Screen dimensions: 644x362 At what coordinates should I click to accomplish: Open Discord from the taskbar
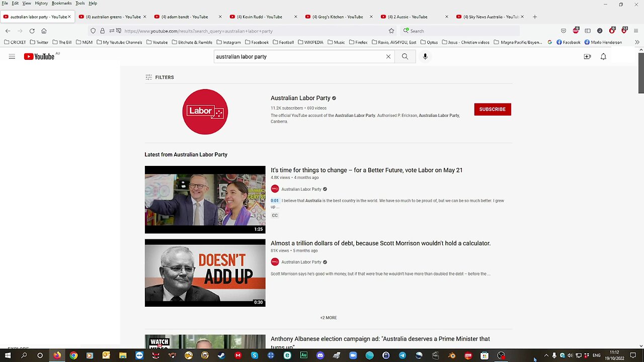(x=320, y=355)
